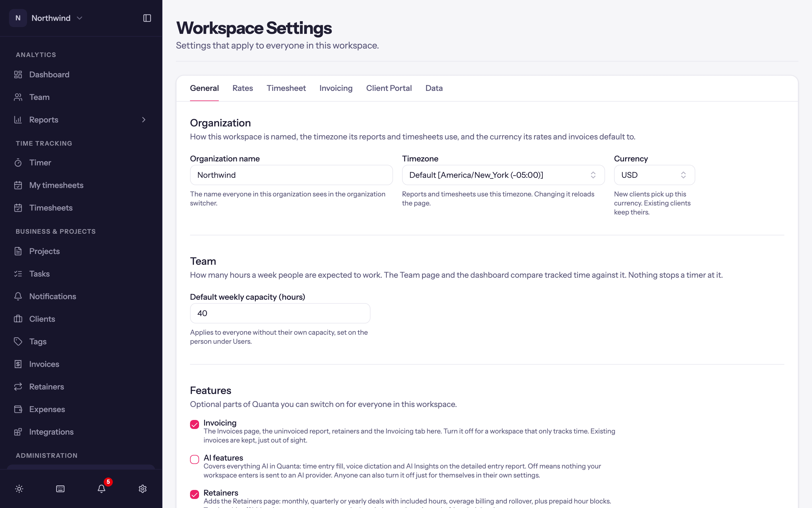Click the Invoices receipt icon
The image size is (812, 508).
(x=18, y=364)
